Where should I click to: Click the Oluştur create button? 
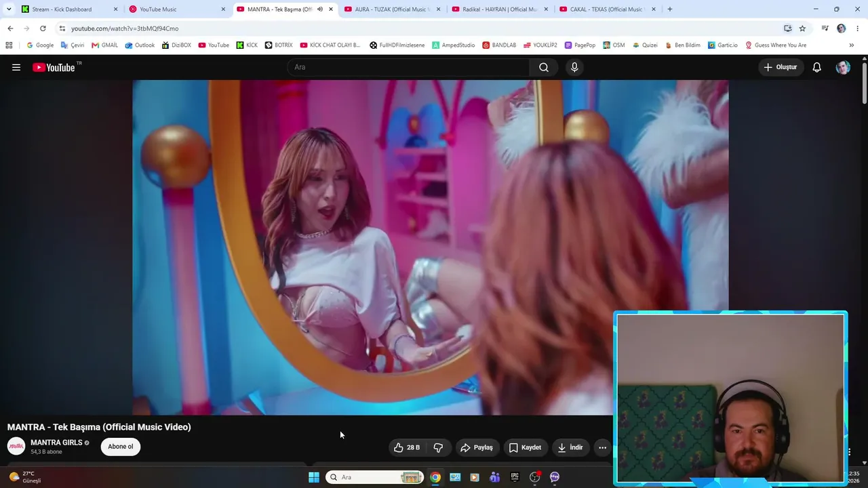click(x=781, y=67)
